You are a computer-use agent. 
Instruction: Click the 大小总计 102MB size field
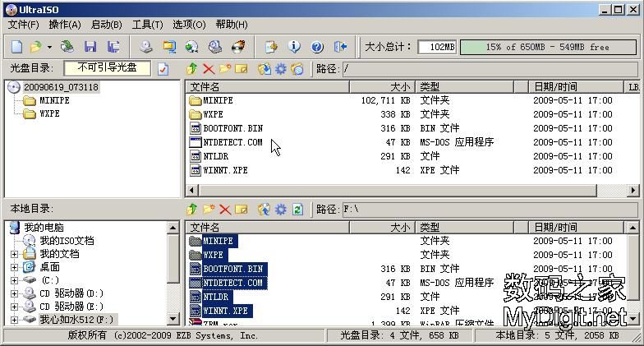[437, 48]
